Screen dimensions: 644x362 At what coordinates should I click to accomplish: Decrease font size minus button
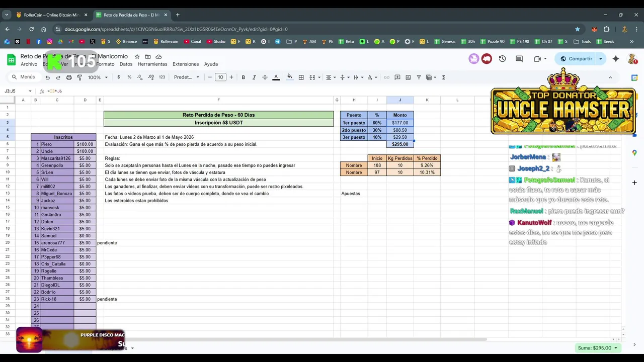(x=210, y=77)
